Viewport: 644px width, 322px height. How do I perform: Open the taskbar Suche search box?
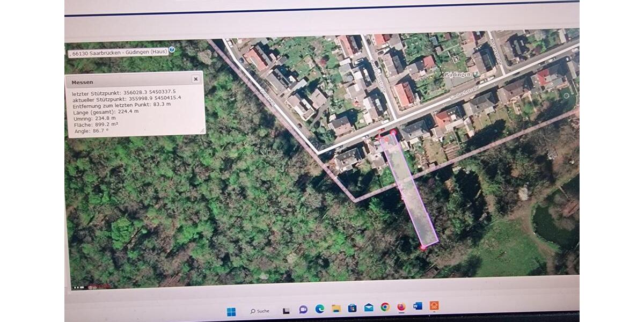click(x=260, y=311)
